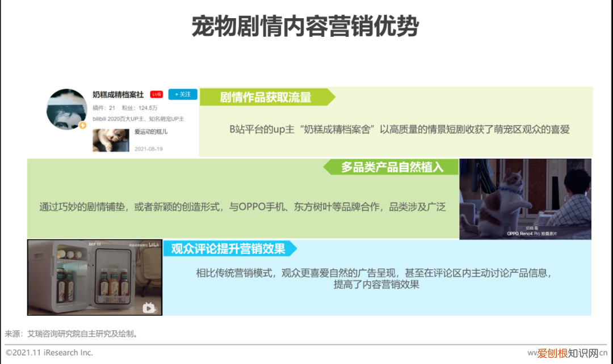Select the red LV6 level badge

[156, 94]
